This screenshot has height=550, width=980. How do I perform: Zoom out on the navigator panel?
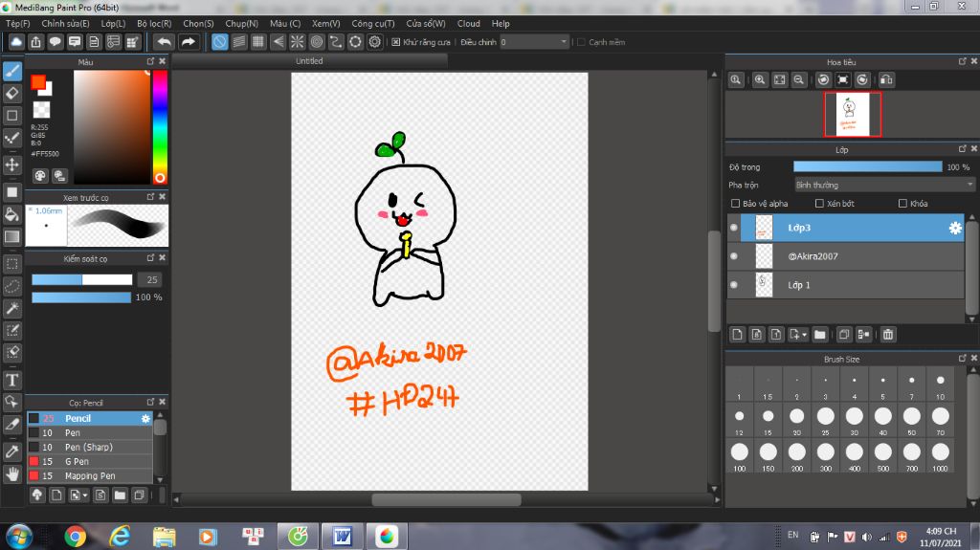pyautogui.click(x=799, y=80)
